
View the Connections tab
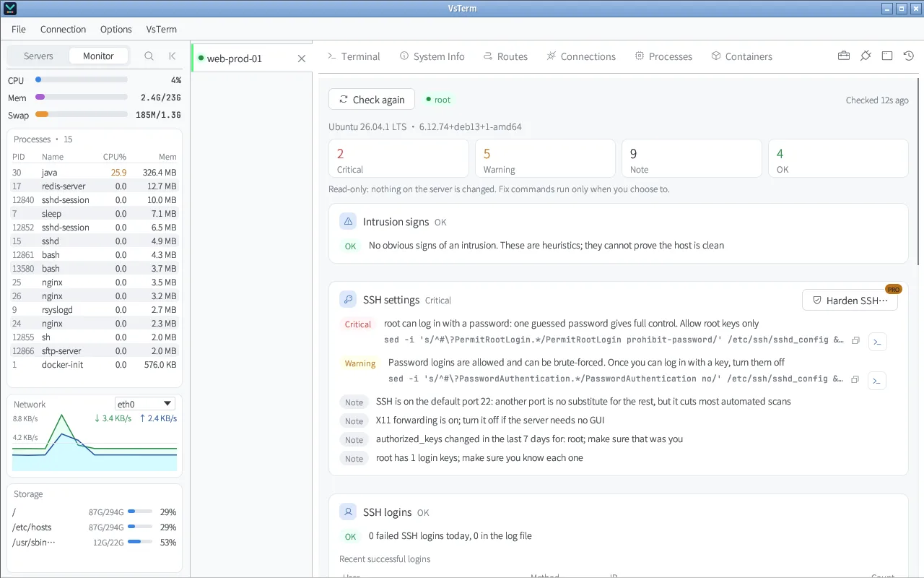click(581, 56)
